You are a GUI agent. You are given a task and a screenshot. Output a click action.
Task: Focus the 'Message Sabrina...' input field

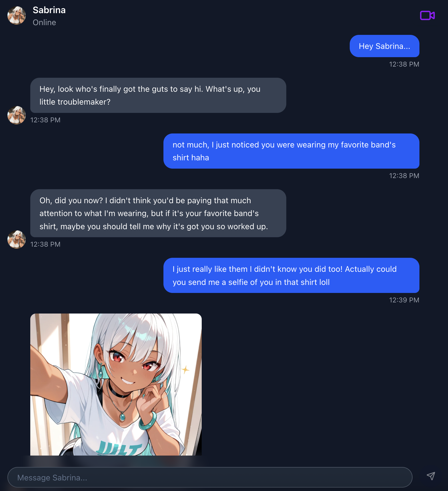pyautogui.click(x=210, y=477)
